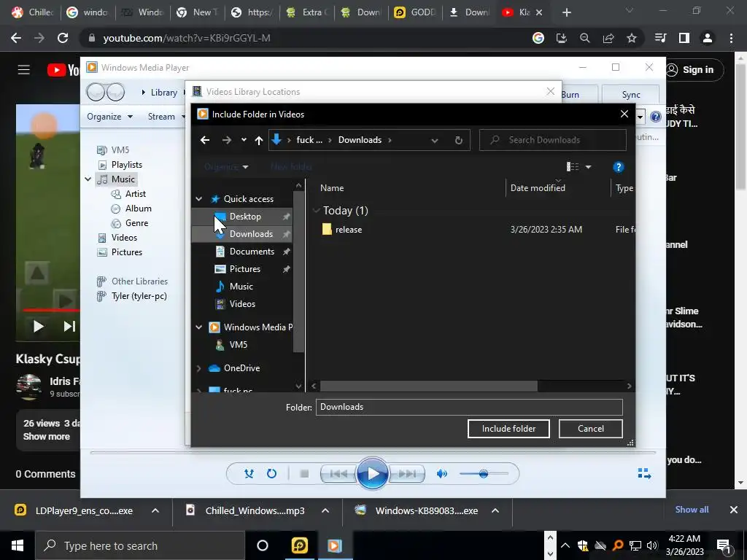The height and width of the screenshot is (560, 747).
Task: Toggle shuffle in Media Player controls
Action: click(249, 474)
